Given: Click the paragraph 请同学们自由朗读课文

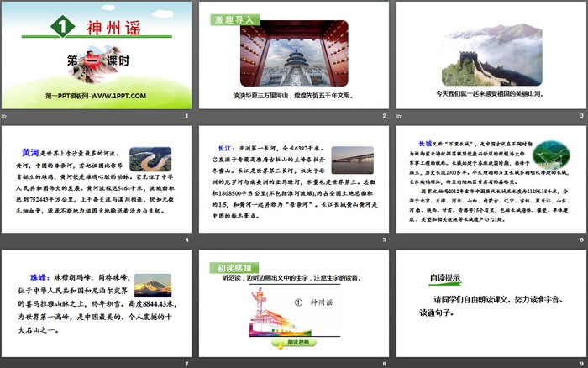Looking at the screenshot, I should [x=470, y=299].
